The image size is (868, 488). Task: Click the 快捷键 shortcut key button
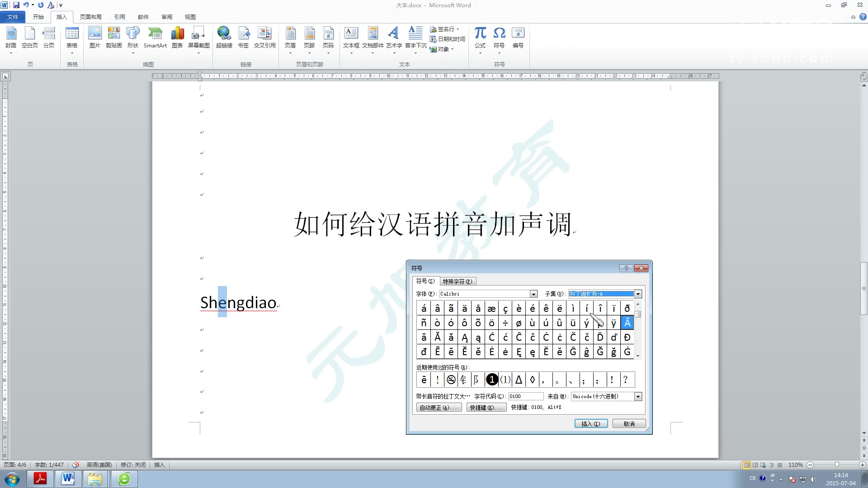(x=486, y=408)
